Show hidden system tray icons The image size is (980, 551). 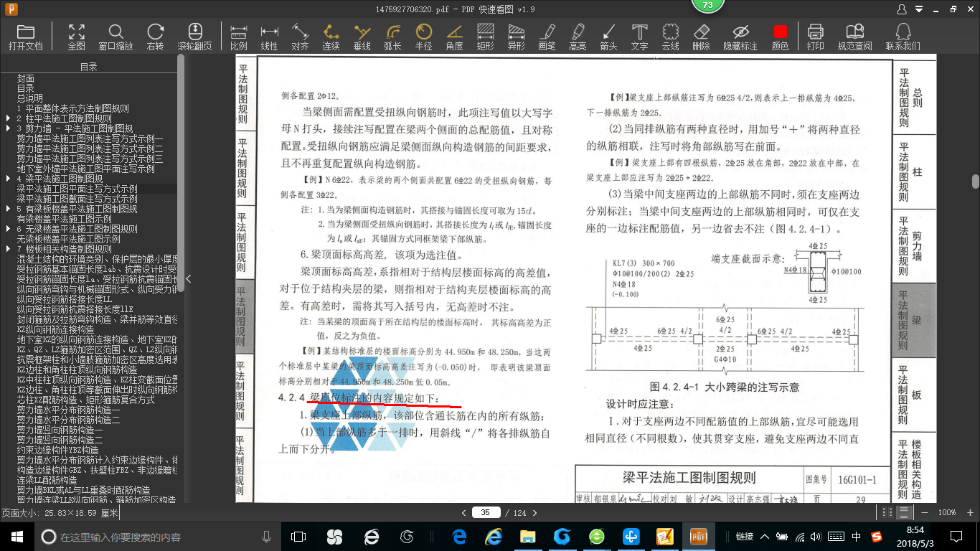click(x=765, y=537)
